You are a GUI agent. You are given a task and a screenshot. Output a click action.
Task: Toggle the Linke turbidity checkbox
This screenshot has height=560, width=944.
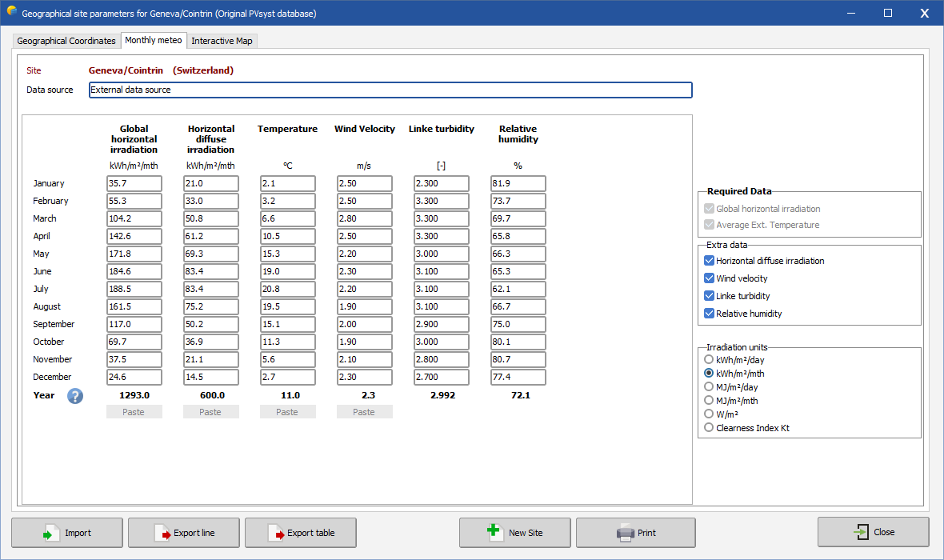tap(709, 296)
